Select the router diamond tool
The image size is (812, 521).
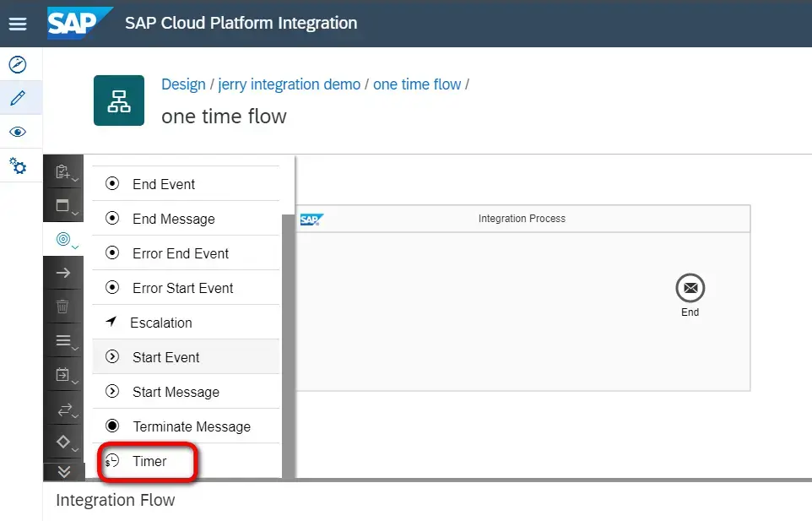63,442
